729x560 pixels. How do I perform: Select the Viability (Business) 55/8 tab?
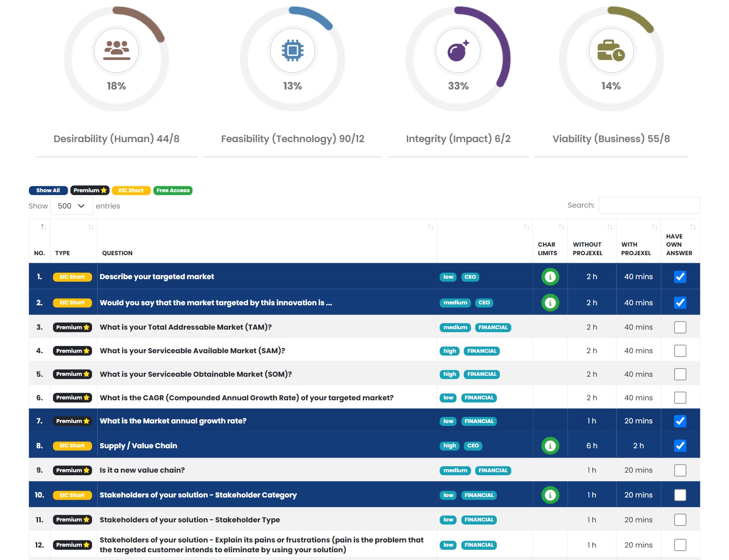click(x=611, y=139)
